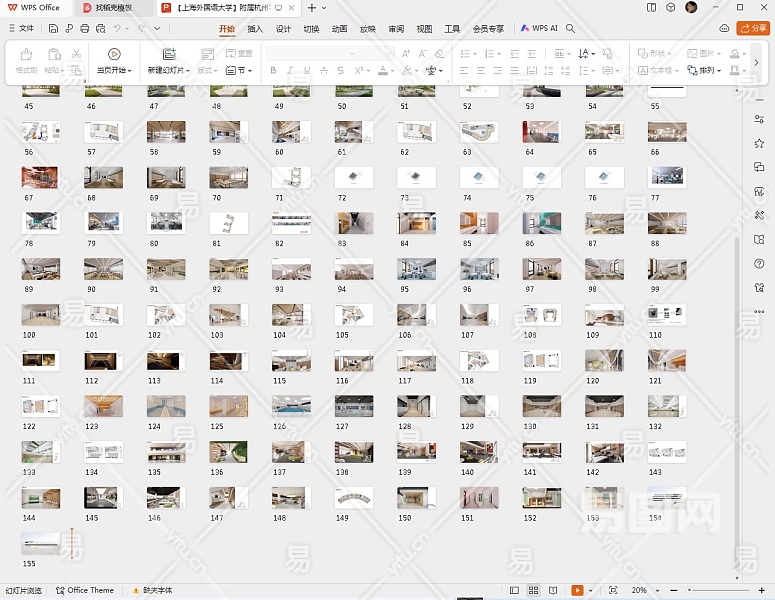
Task: Select slide thumbnail number 100
Action: pos(41,315)
